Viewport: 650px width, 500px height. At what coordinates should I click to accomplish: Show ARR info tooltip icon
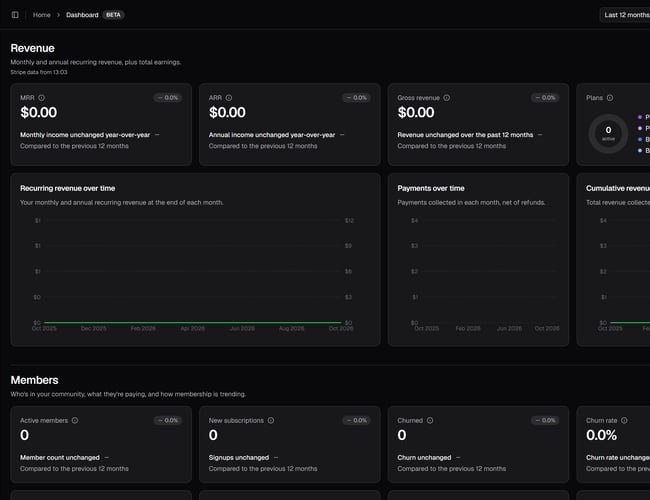click(x=229, y=98)
